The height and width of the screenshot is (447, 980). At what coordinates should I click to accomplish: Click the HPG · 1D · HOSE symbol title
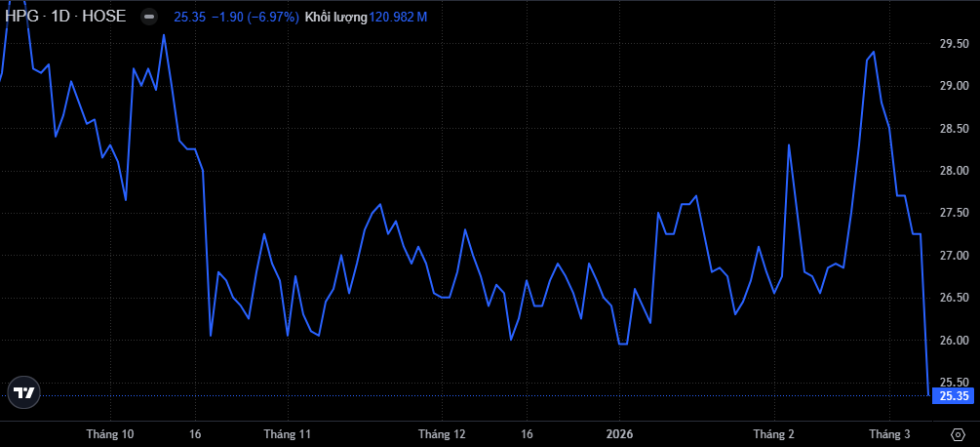tap(63, 18)
